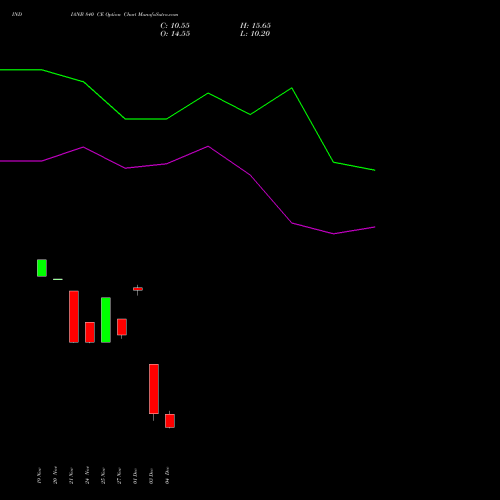Select the '27 Nov' date axis label
Image resolution: width=500 pixels, height=500 pixels.
pyautogui.click(x=119, y=476)
